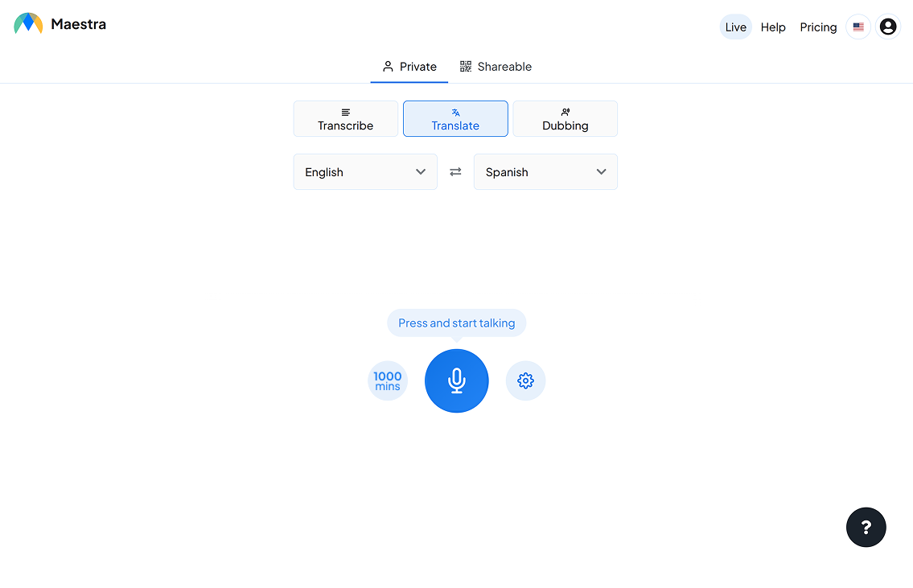This screenshot has height=588, width=913.
Task: Open the English source language dropdown
Action: click(x=365, y=171)
